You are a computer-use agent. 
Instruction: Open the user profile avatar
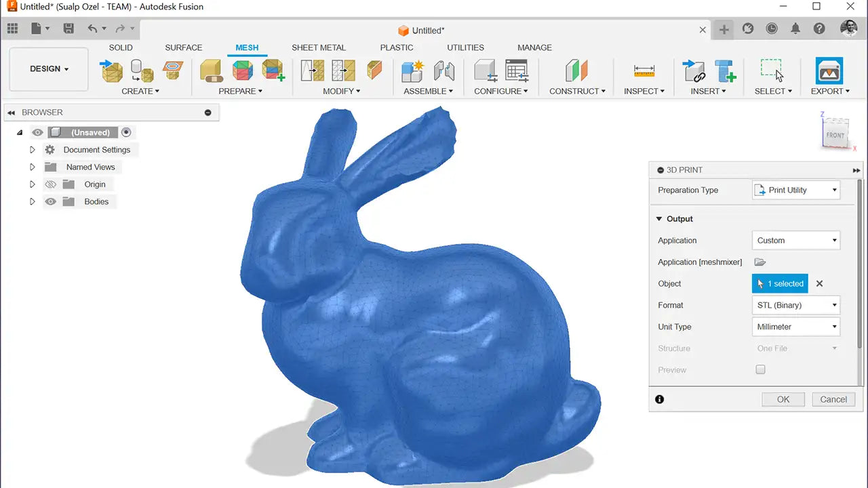click(848, 28)
